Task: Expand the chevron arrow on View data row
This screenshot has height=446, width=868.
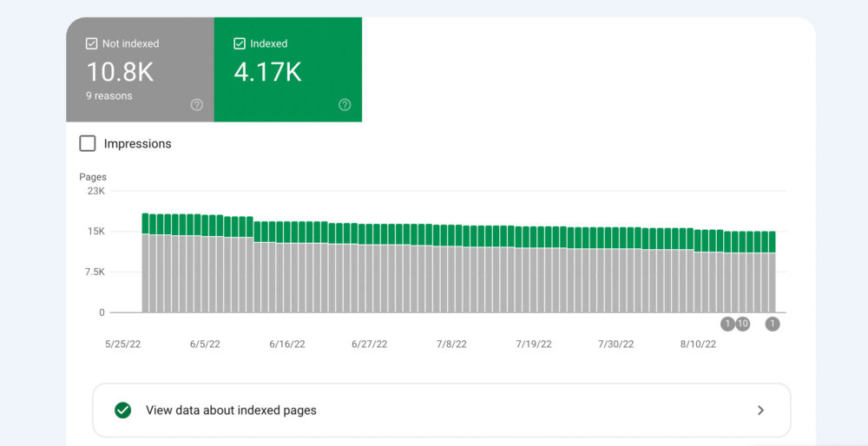Action: click(760, 410)
